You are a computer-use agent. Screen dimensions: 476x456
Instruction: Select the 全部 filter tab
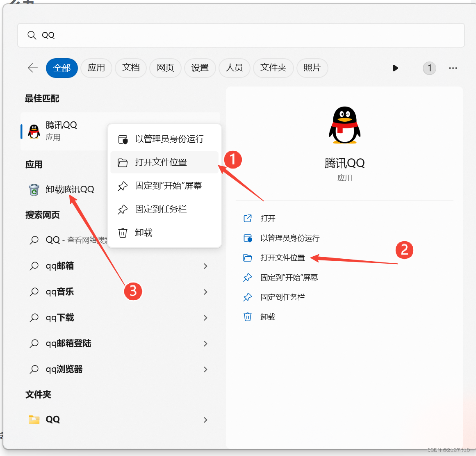click(62, 68)
